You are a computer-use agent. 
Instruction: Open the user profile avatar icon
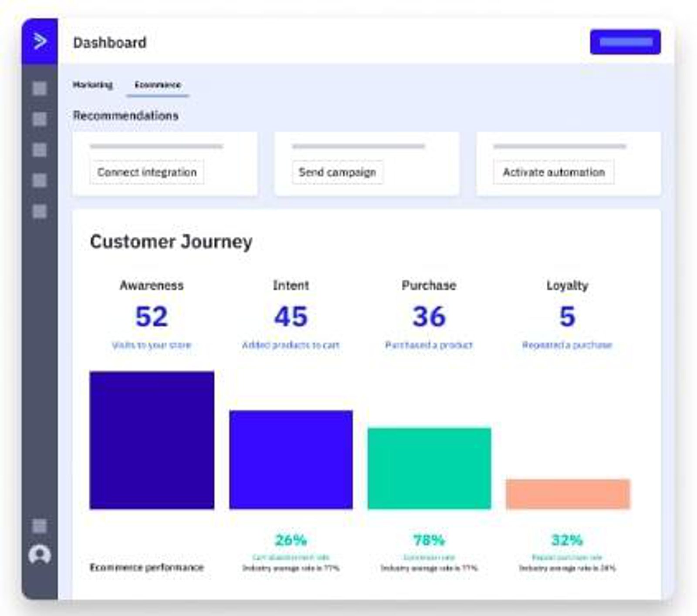40,555
